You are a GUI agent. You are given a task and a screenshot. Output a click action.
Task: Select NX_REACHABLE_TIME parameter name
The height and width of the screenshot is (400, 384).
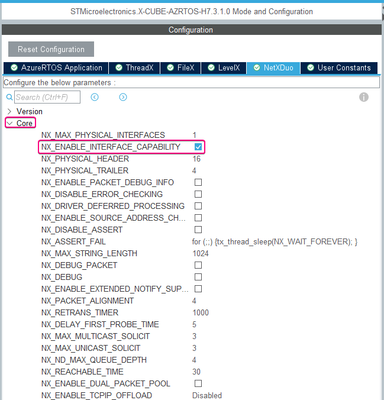[x=82, y=372]
